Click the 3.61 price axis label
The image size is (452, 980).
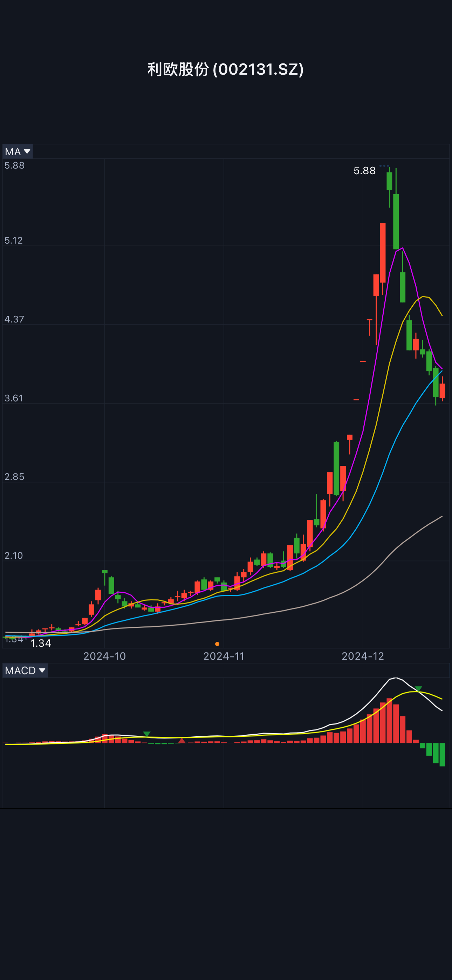[x=14, y=398]
